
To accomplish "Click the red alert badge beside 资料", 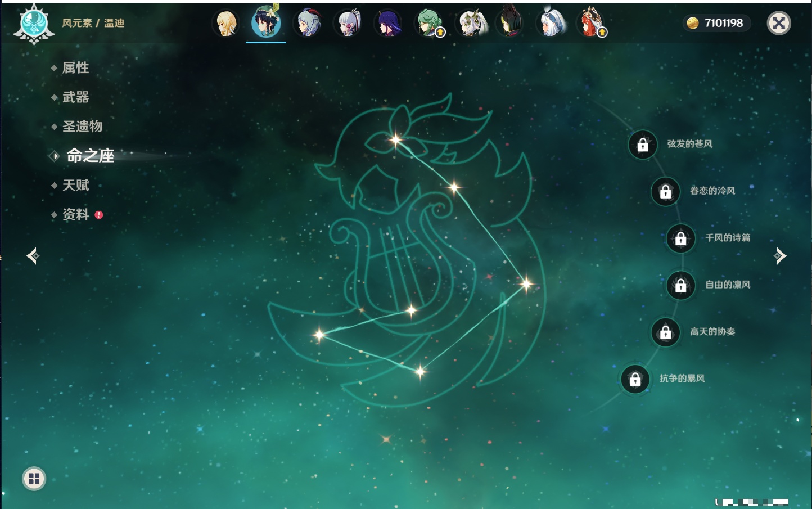I will point(99,215).
